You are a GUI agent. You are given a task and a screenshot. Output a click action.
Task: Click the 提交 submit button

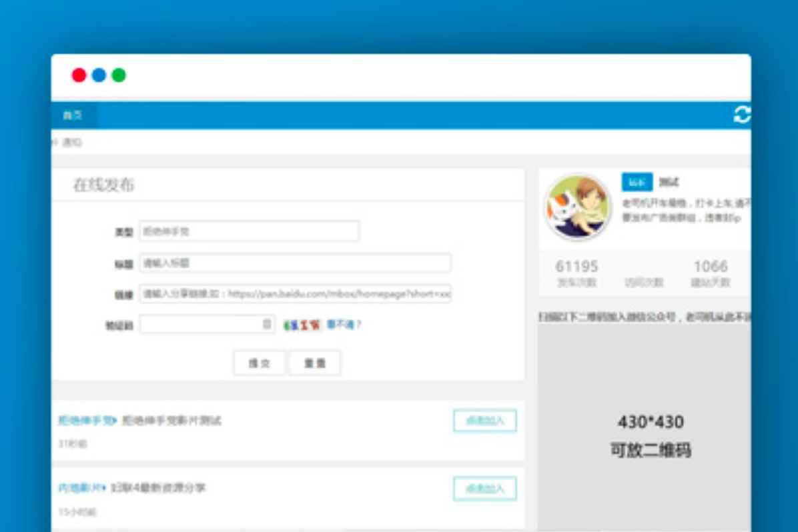[x=260, y=363]
